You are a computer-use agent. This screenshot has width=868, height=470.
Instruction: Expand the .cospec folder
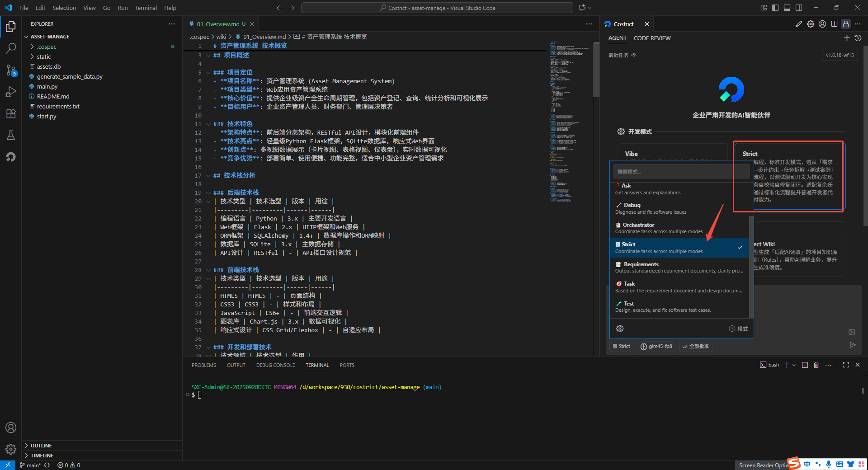point(47,47)
